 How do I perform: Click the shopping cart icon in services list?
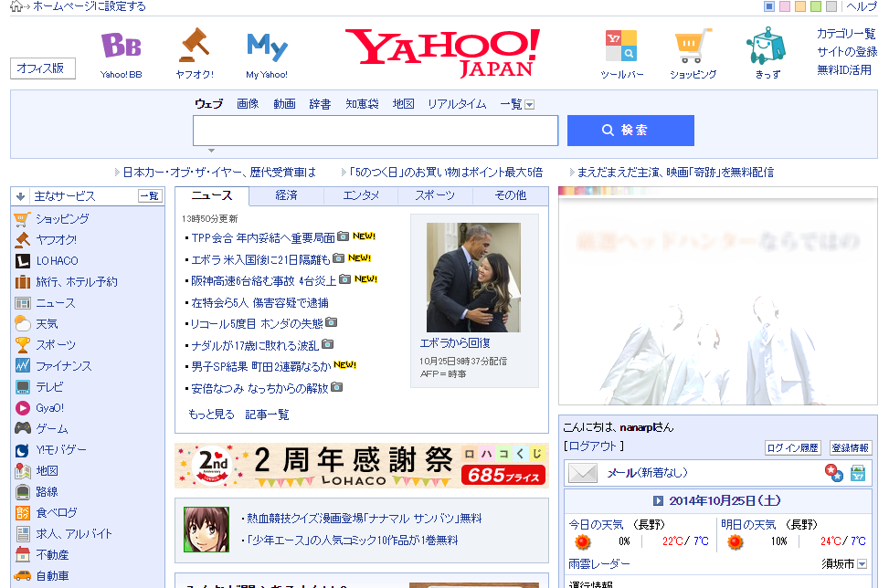coord(22,218)
